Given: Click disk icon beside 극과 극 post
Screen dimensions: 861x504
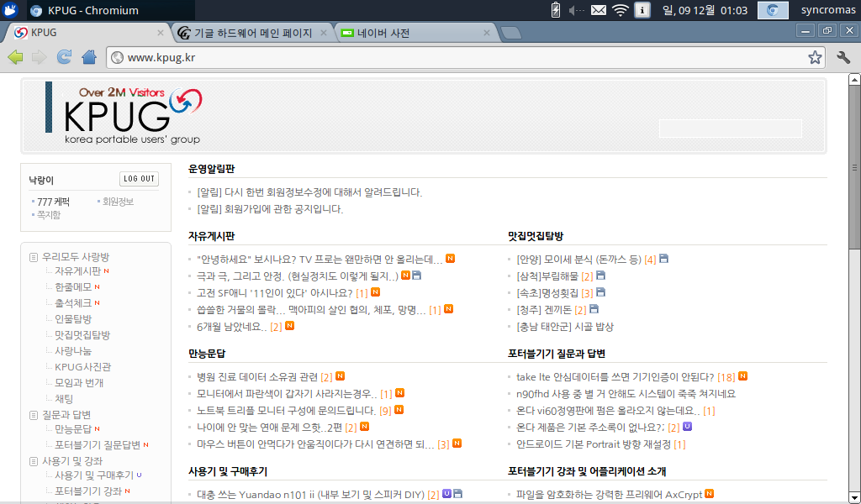Looking at the screenshot, I should (x=417, y=276).
